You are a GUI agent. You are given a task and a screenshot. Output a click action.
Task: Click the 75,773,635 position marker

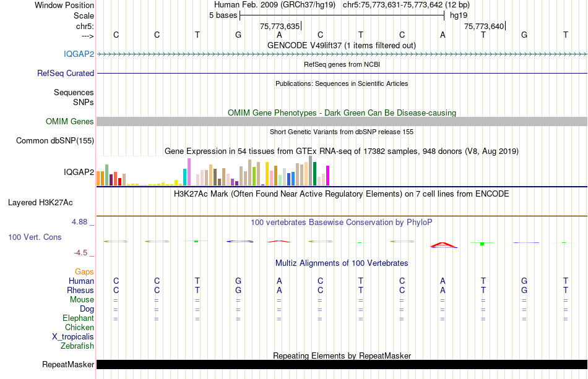(x=280, y=26)
